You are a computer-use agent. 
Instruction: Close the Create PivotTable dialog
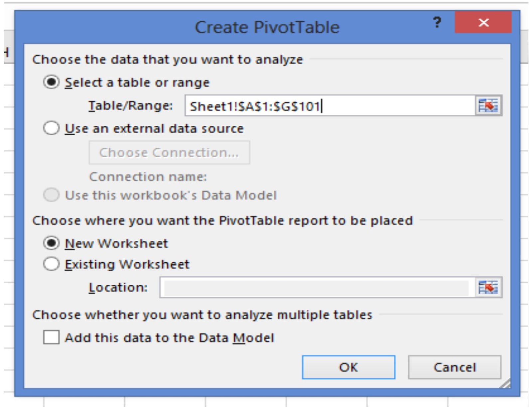(483, 23)
